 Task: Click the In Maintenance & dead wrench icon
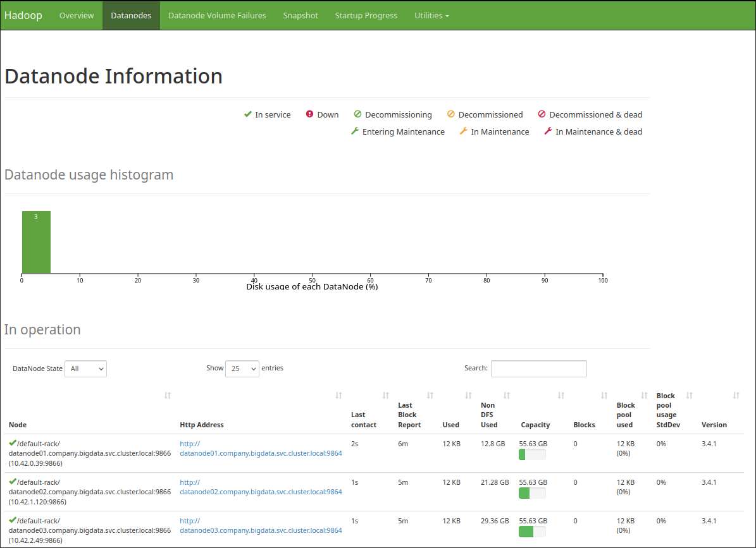(548, 131)
